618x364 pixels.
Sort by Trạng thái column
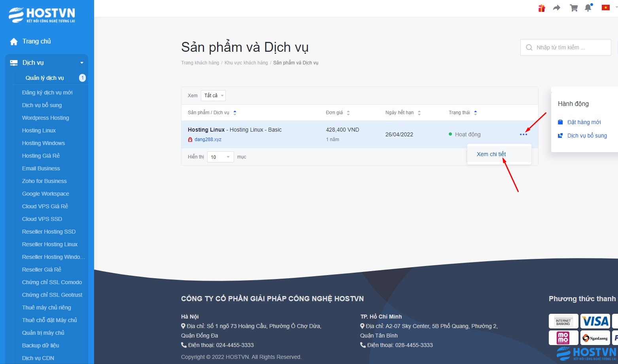click(x=463, y=113)
